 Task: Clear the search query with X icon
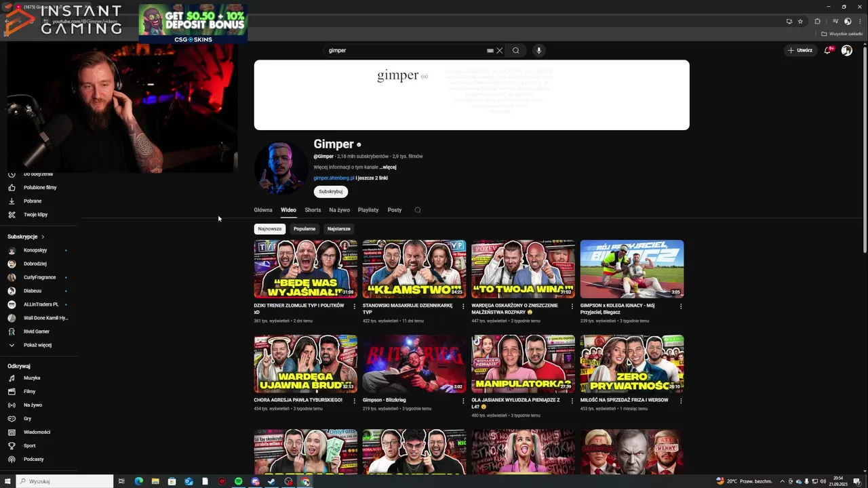[500, 50]
